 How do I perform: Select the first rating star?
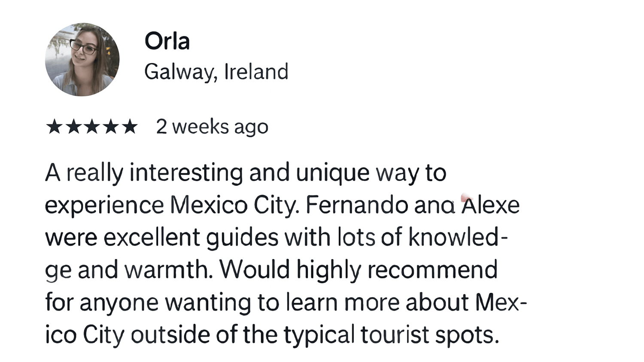click(54, 127)
